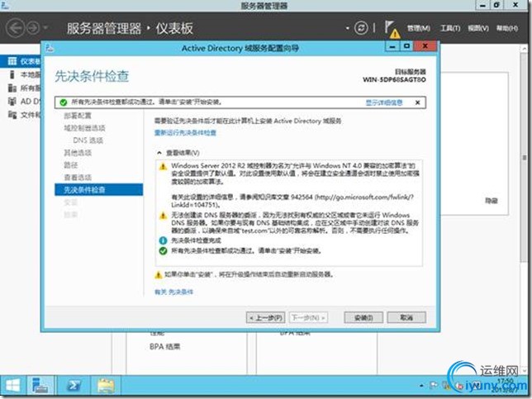Open Server Manager from taskbar
Viewport: 532px width, 399px height.
40,386
